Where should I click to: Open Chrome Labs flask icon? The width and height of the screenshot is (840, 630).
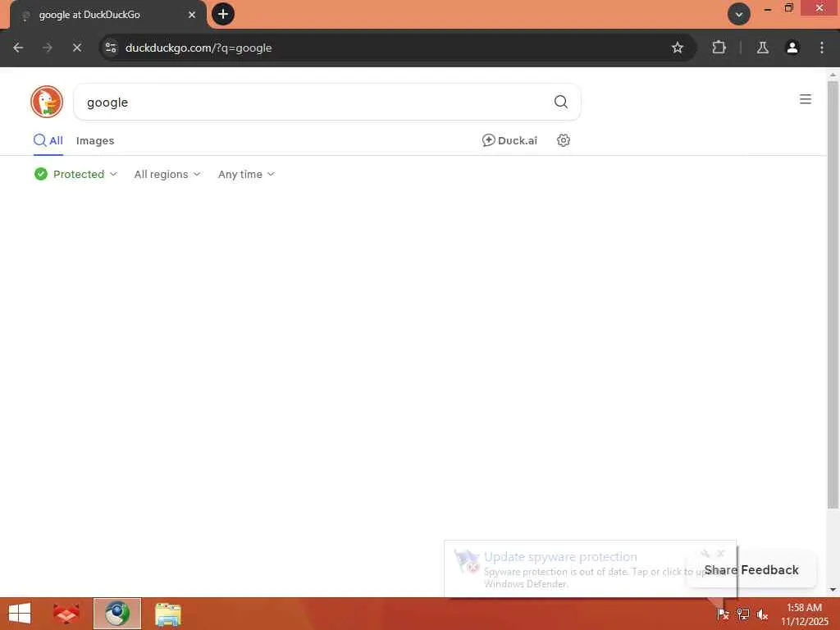[763, 48]
